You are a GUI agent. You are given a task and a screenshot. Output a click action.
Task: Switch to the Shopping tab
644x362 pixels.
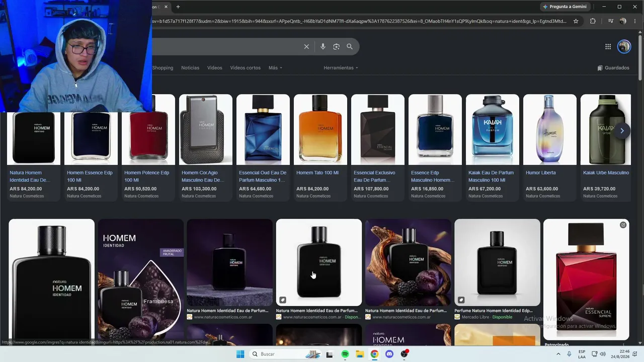(163, 68)
